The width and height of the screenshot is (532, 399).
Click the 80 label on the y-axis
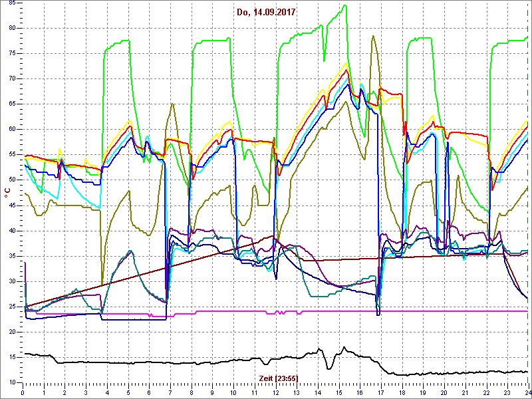click(x=13, y=28)
